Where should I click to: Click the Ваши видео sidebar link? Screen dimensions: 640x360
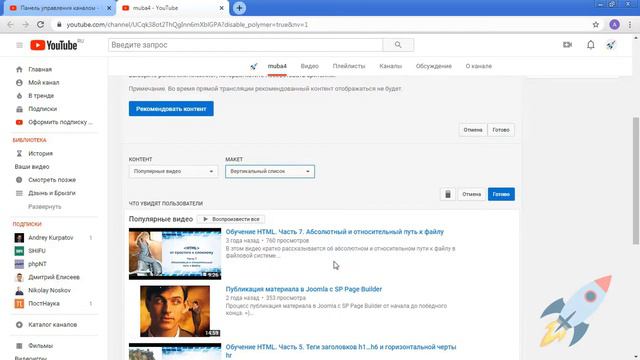[x=32, y=167]
